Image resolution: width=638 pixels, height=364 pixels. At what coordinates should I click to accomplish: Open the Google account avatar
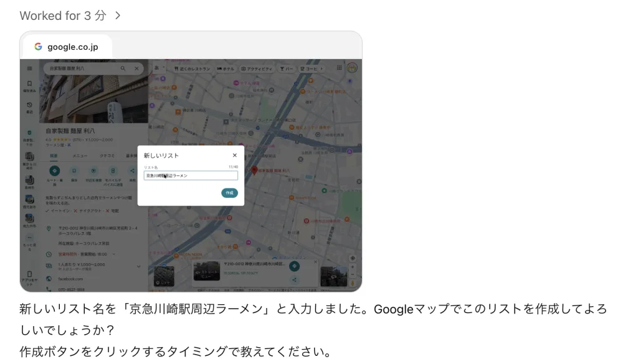(x=353, y=68)
